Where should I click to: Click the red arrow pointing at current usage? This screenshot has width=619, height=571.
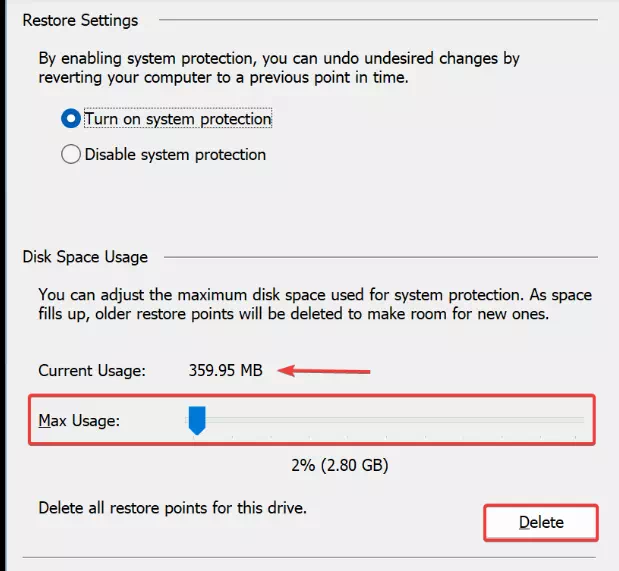325,371
